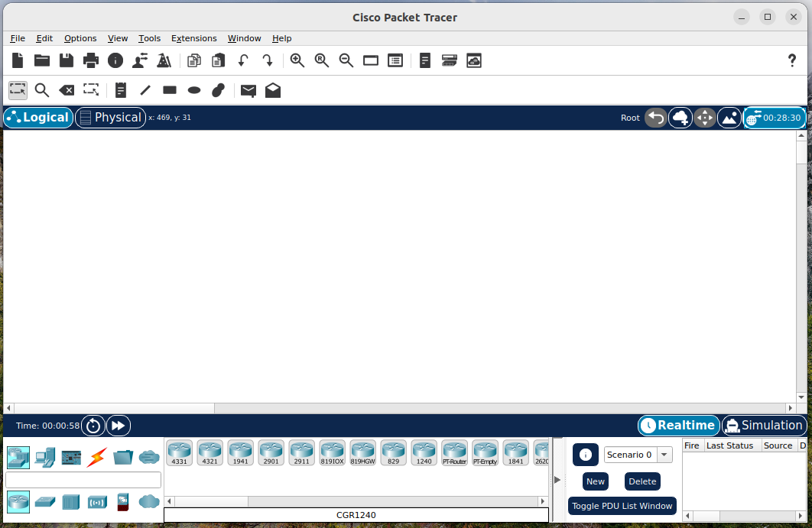Set tiled background with the mountain icon
812x528 pixels.
[729, 118]
